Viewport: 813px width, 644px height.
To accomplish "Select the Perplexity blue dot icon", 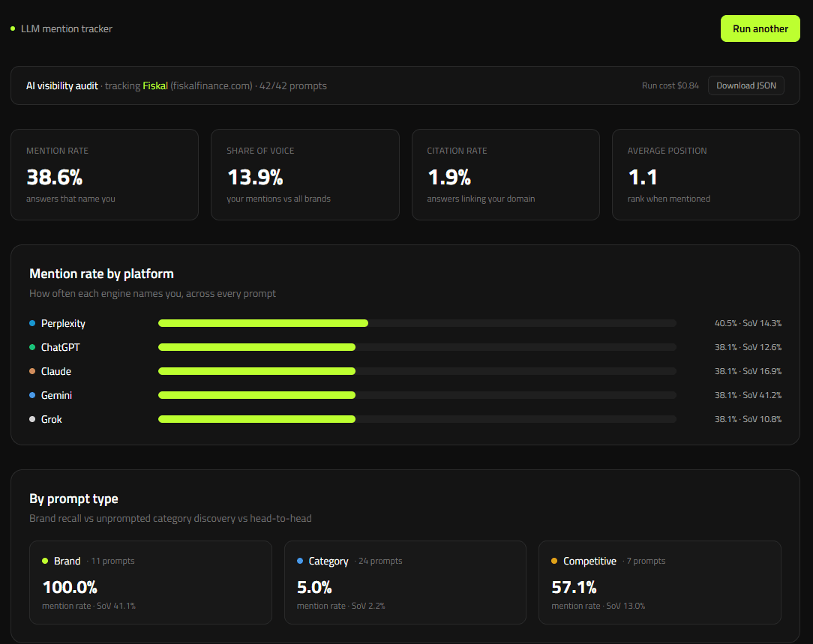I will point(32,323).
